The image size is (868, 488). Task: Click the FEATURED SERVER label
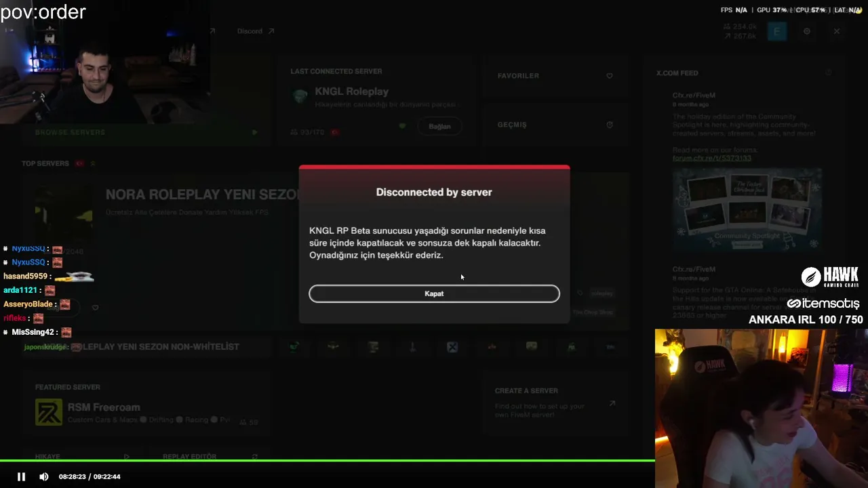(x=67, y=387)
